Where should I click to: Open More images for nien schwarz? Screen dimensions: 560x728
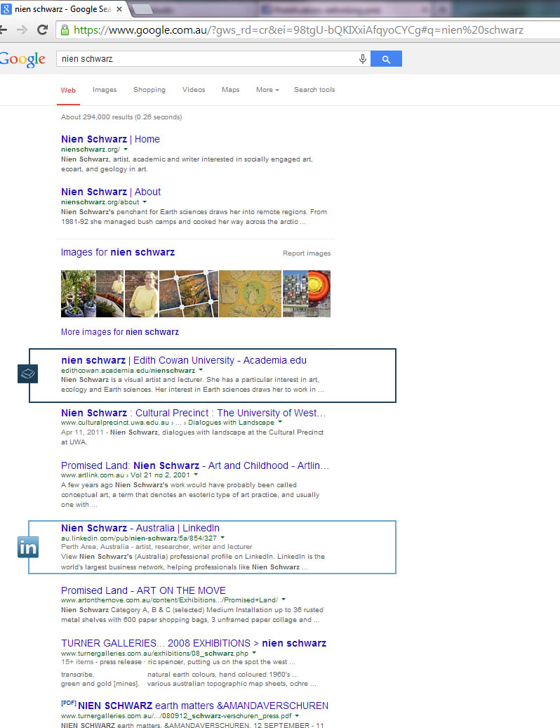point(120,332)
